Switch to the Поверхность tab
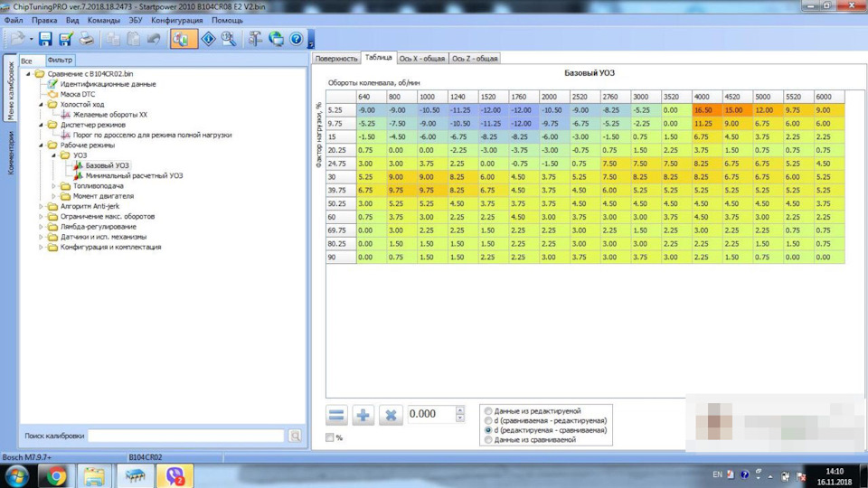This screenshot has height=488, width=868. [336, 58]
